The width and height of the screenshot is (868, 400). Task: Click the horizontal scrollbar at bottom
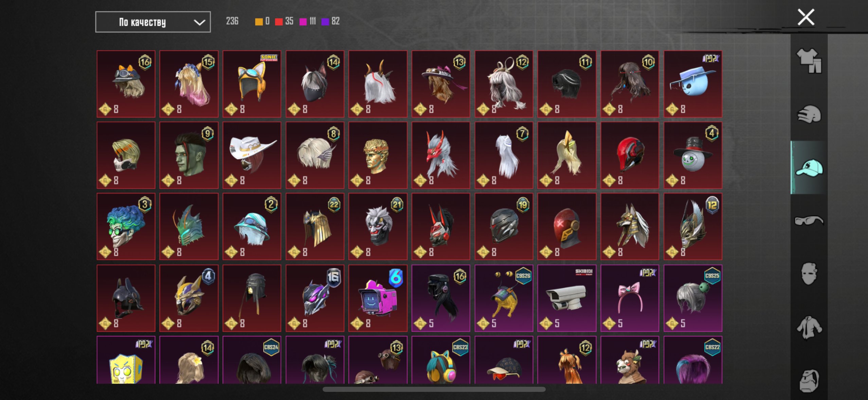(434, 389)
